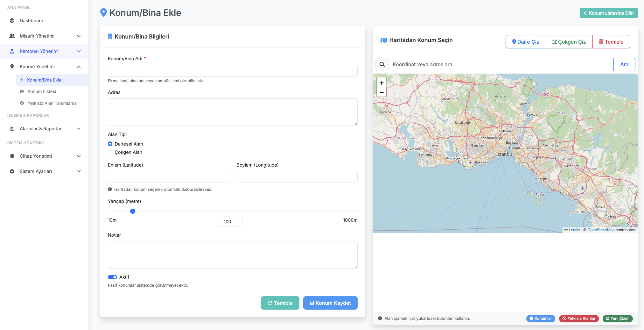Toggle the Aktif switch
The width and height of the screenshot is (644, 330).
(113, 277)
